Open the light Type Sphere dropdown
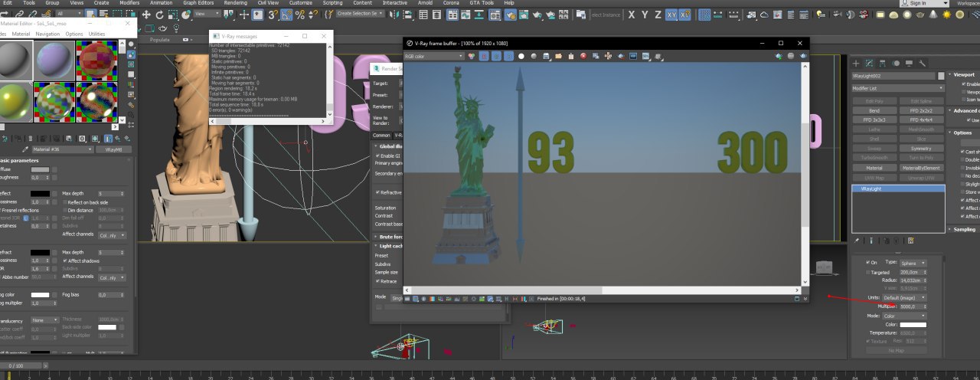Image resolution: width=980 pixels, height=380 pixels. click(913, 263)
